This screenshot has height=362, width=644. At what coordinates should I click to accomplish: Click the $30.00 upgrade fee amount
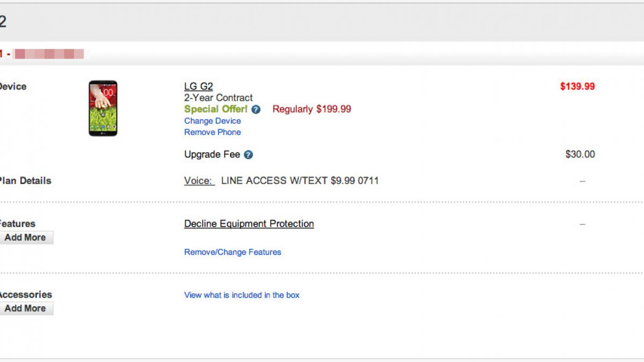[x=580, y=154]
